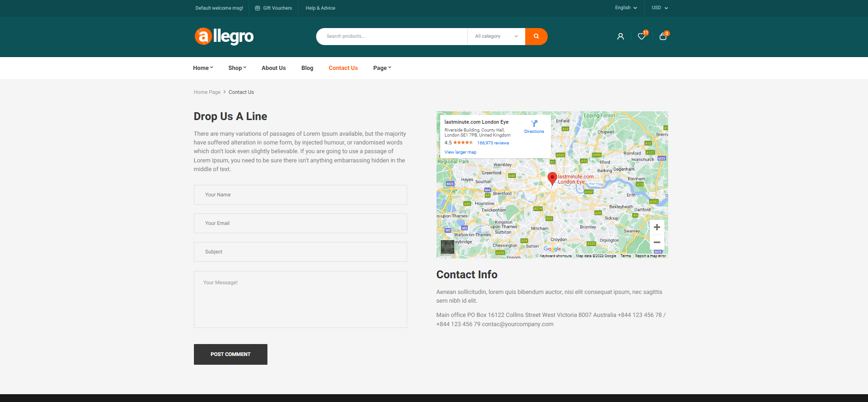This screenshot has width=868, height=402.
Task: Click the Drop Us A Line heading
Action: [x=230, y=116]
